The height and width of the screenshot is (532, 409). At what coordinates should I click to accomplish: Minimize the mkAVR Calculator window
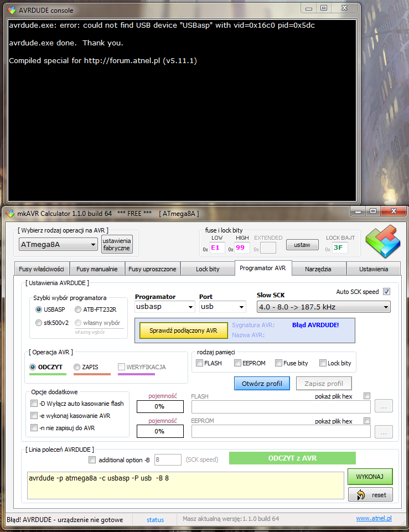[x=358, y=211]
